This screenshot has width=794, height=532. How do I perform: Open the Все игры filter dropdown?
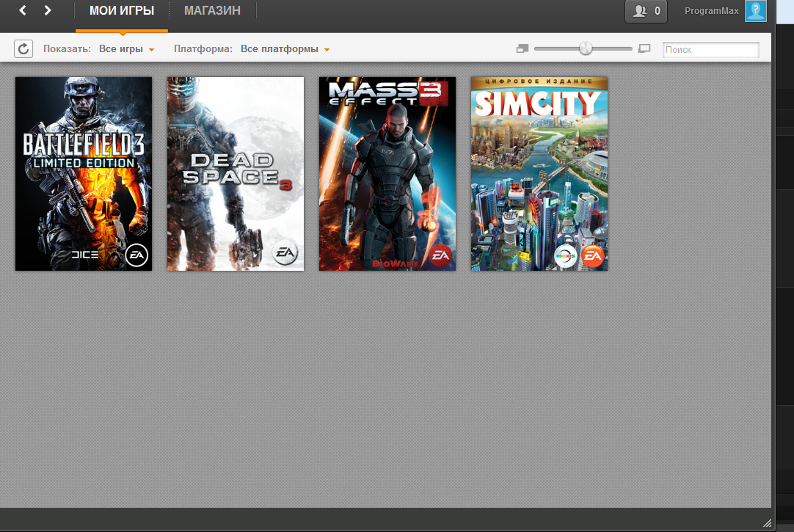127,49
